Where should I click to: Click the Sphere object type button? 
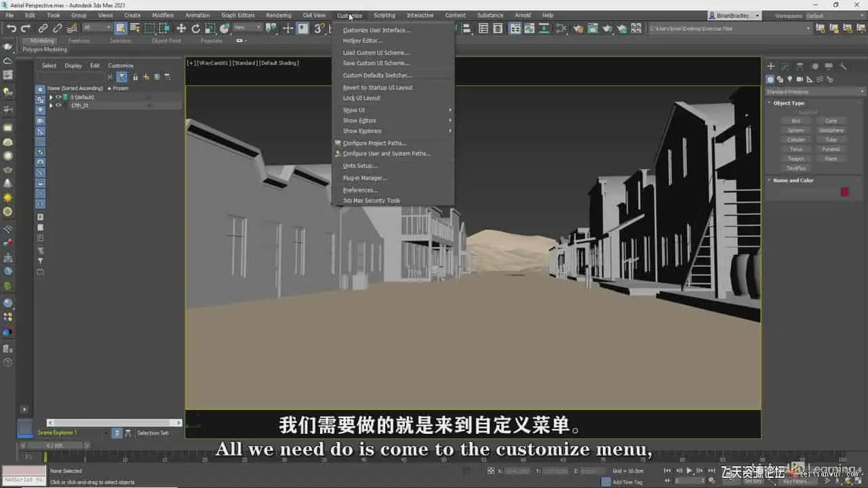(796, 130)
